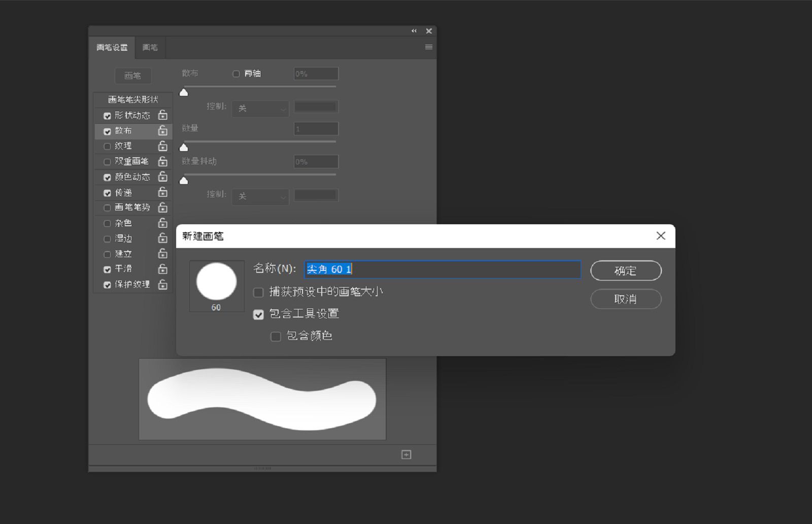Uncheck 包含工具设置 in the dialog

coord(258,315)
